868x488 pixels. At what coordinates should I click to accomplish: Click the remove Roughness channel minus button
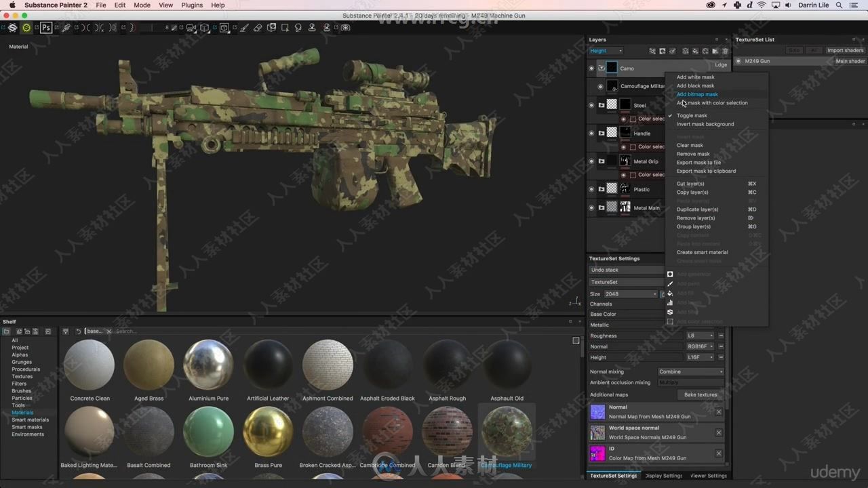(x=721, y=335)
